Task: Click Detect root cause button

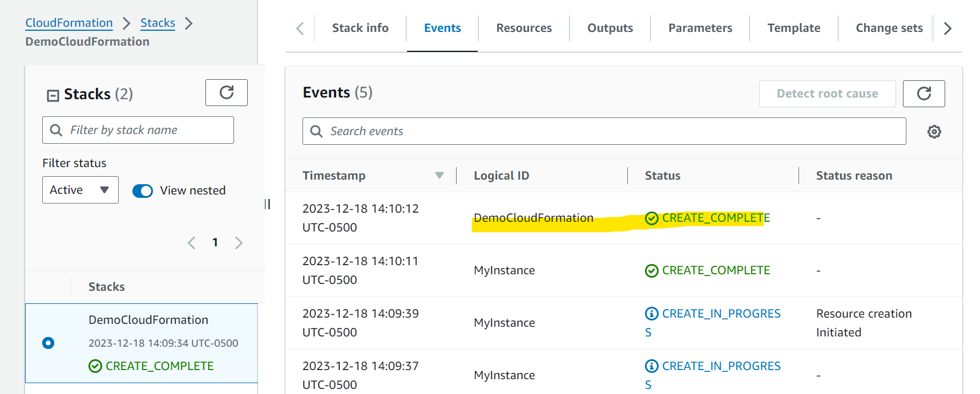Action: 827,94
